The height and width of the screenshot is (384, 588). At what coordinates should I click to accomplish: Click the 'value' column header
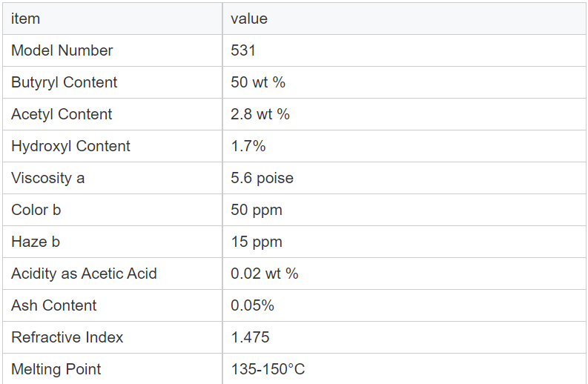pyautogui.click(x=404, y=19)
